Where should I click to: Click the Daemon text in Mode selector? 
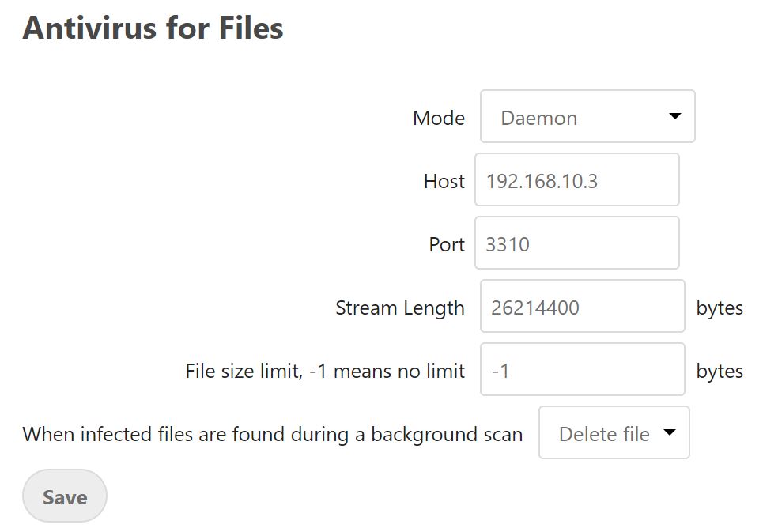coord(539,118)
